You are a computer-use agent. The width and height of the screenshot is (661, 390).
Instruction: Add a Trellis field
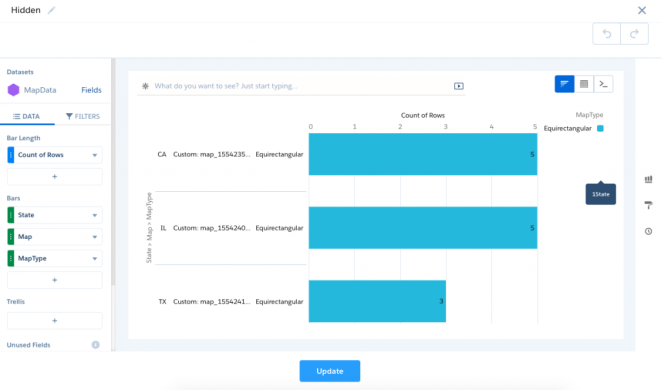click(x=54, y=320)
